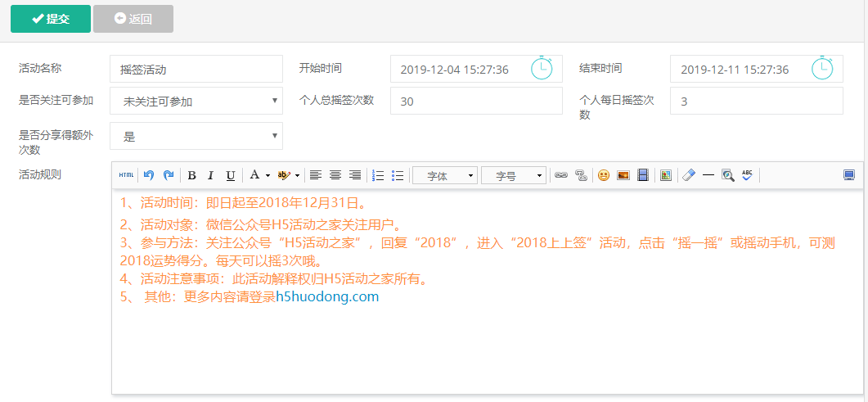Undo the last edit in editor
Screen dimensions: 868x402
[x=148, y=175]
